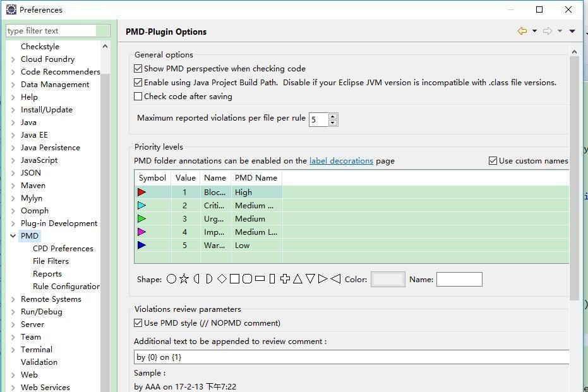Viewport: 588px width, 392px height.
Task: Click the magenta priority 4 symbol
Action: pos(141,232)
